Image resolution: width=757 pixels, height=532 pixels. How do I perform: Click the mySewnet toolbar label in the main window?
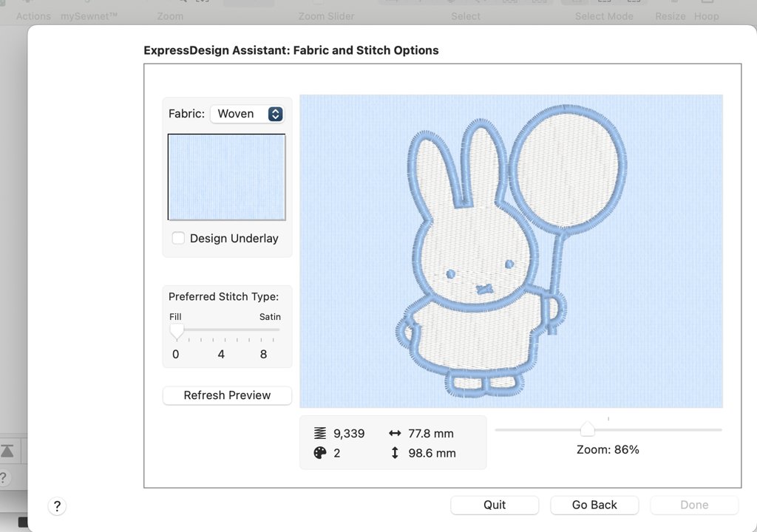tap(89, 16)
